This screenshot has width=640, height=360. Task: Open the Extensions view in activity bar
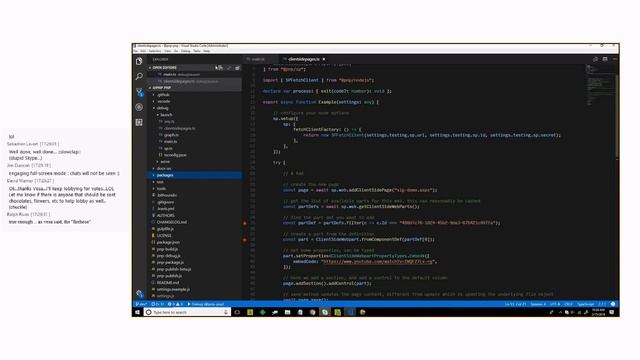[x=139, y=122]
